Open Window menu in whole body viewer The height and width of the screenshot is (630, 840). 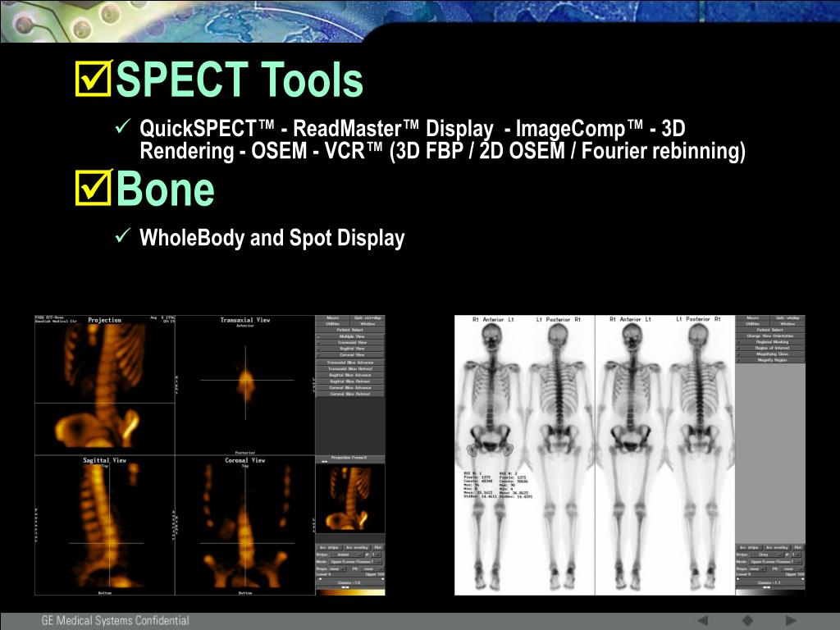[787, 323]
